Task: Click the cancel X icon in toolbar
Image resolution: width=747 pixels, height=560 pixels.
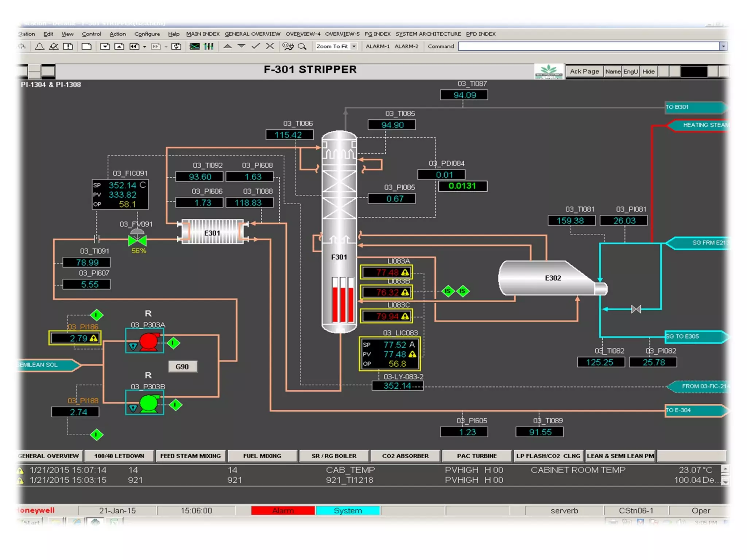Action: click(270, 46)
